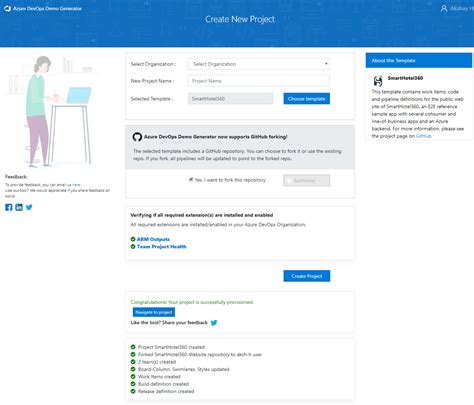Click check icon for Project SmartHotel360 created

click(133, 347)
